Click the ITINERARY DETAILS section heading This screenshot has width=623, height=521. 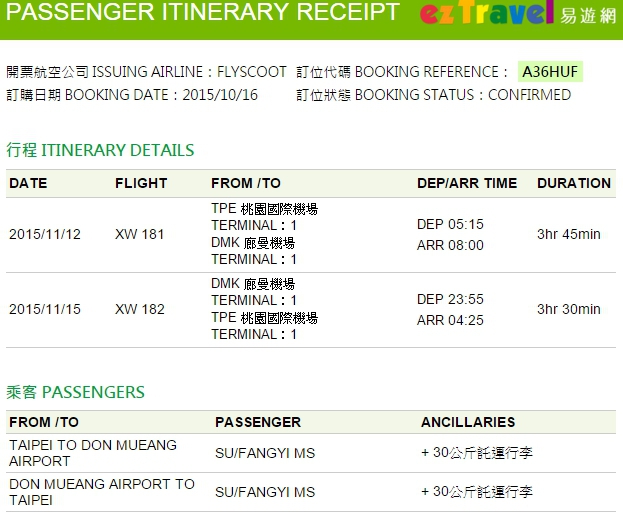pyautogui.click(x=100, y=151)
